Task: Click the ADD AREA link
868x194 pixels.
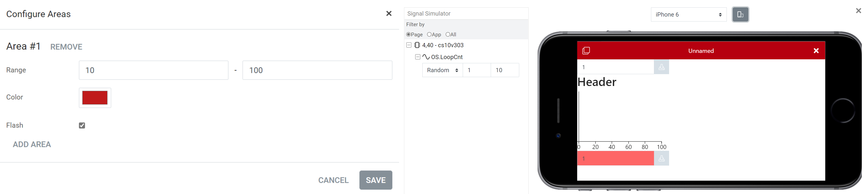Action: pyautogui.click(x=32, y=144)
